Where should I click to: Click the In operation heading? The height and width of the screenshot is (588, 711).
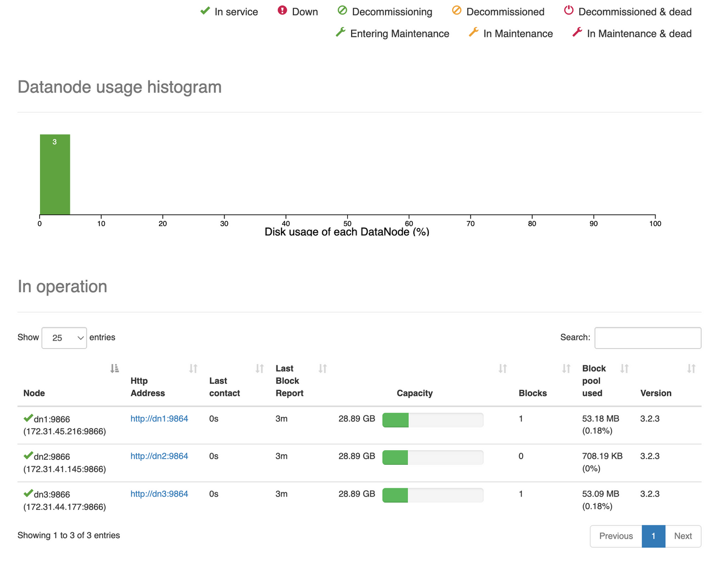pos(62,287)
